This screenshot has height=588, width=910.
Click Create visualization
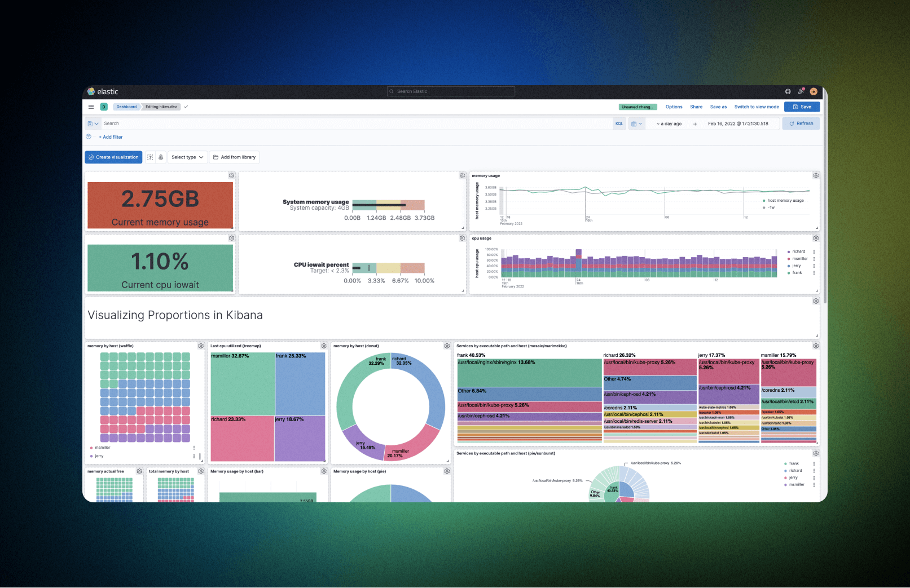click(113, 157)
